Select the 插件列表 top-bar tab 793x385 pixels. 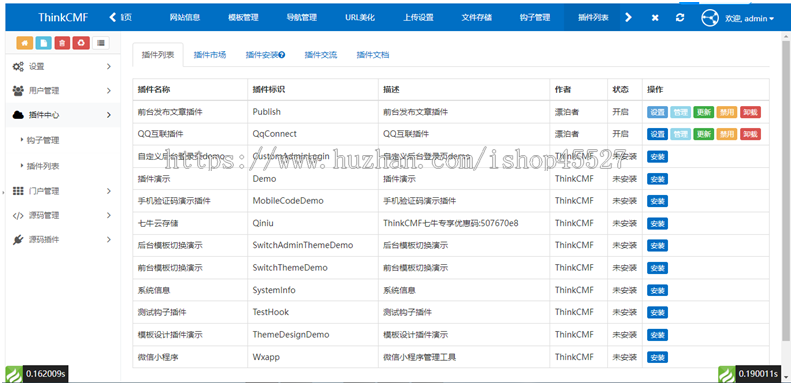[593, 18]
